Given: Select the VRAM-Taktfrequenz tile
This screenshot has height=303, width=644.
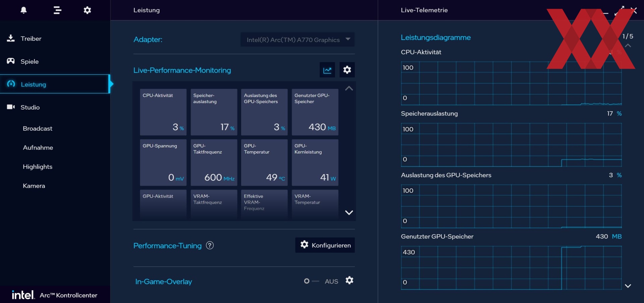Looking at the screenshot, I should tap(214, 205).
